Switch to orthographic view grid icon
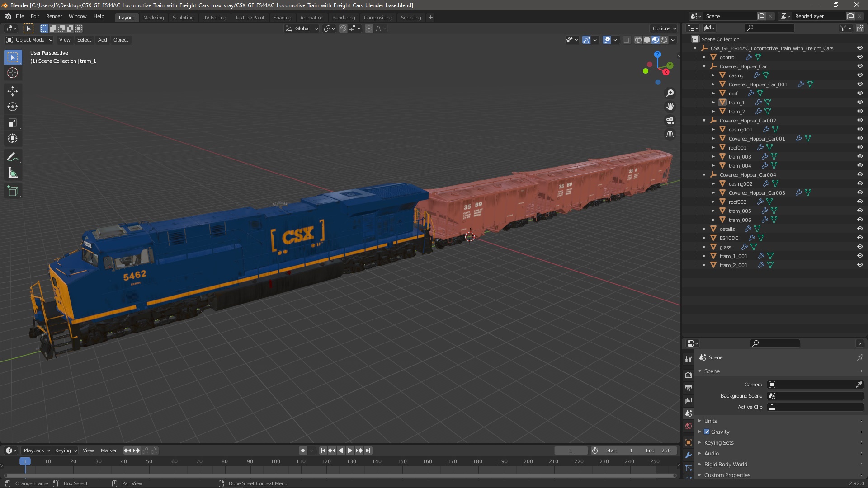This screenshot has width=868, height=488. 670,135
